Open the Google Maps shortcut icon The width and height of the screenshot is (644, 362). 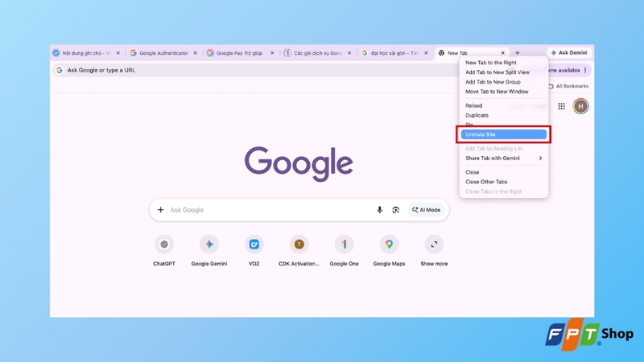(389, 245)
